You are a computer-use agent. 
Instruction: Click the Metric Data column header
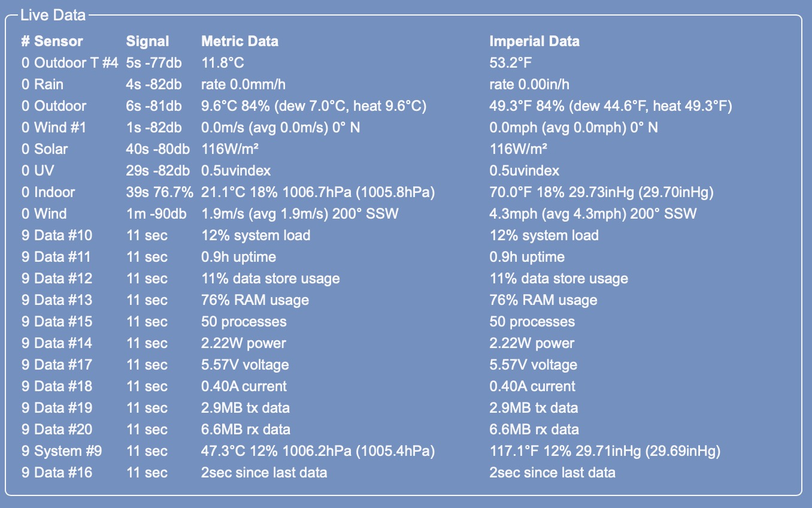tap(240, 41)
